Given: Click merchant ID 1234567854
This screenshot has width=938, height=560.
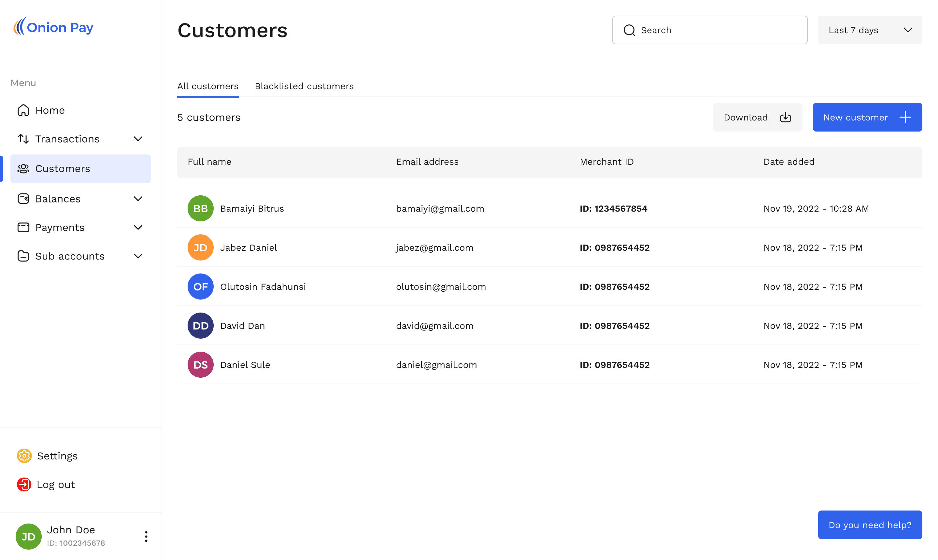Looking at the screenshot, I should pos(613,208).
